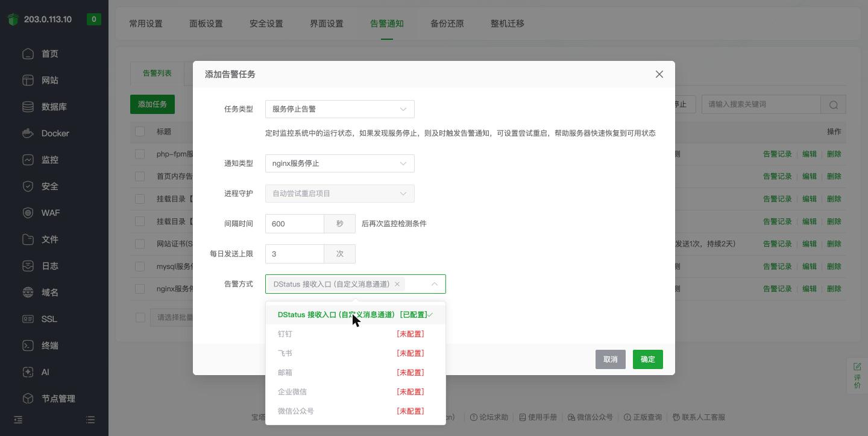Tick the nginx服务 row checkbox in table
Image resolution: width=868 pixels, height=436 pixels.
(140, 288)
